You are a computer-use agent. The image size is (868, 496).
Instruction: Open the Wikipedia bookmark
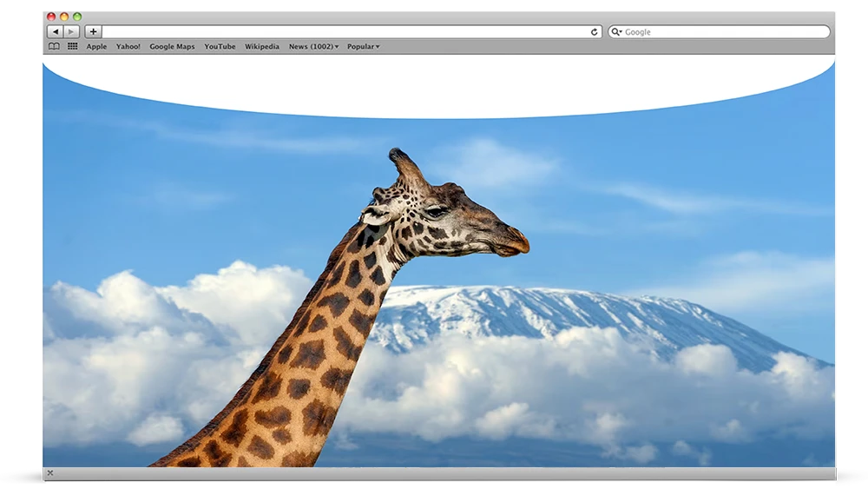pos(262,47)
